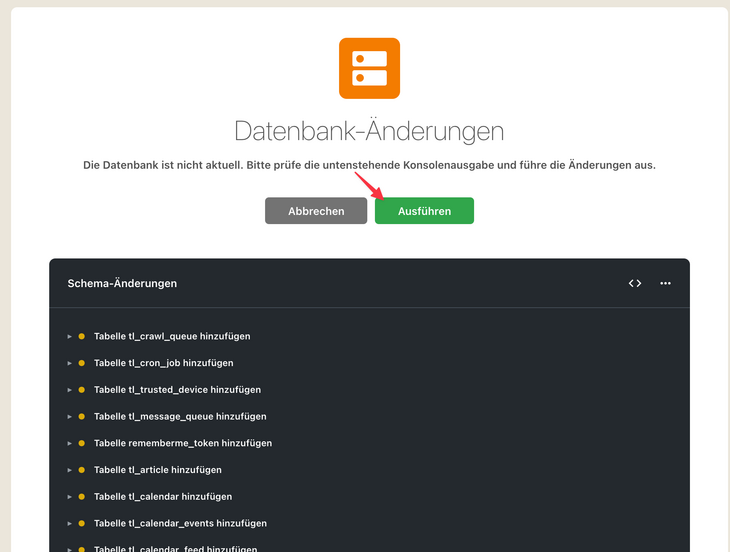The width and height of the screenshot is (730, 552).
Task: Expand the tl_calendar table entry
Action: coord(69,497)
